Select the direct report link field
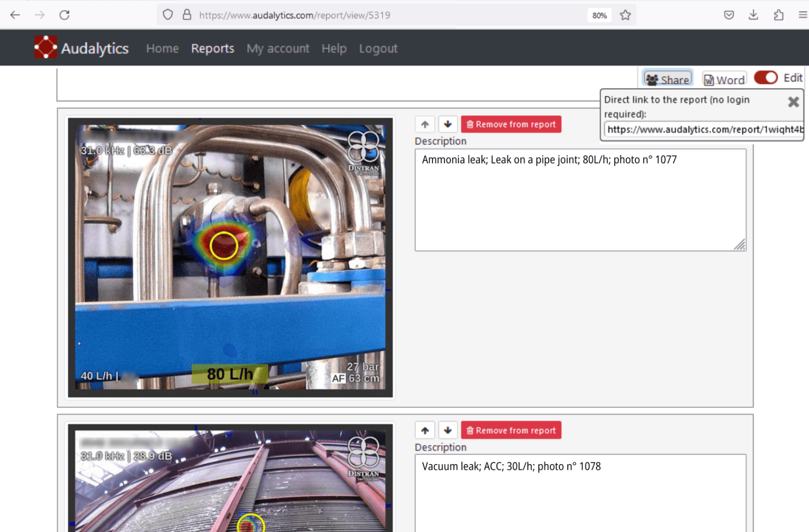Screen dimensions: 809x532 [x=703, y=130]
